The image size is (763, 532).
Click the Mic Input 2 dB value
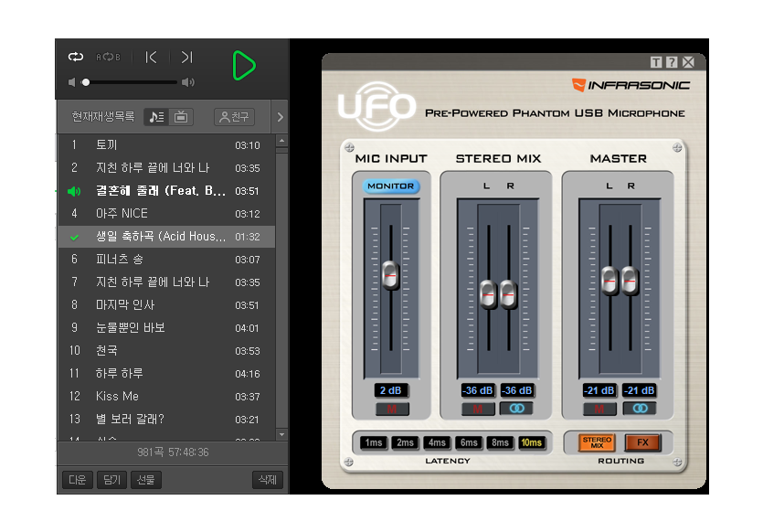391,390
